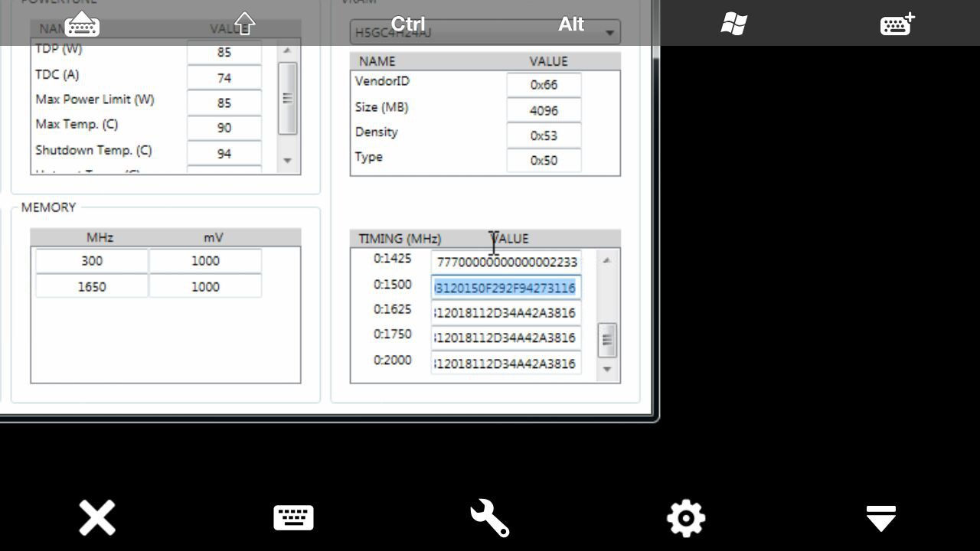
Task: Click the memory 1650 MHz field
Action: pyautogui.click(x=92, y=286)
